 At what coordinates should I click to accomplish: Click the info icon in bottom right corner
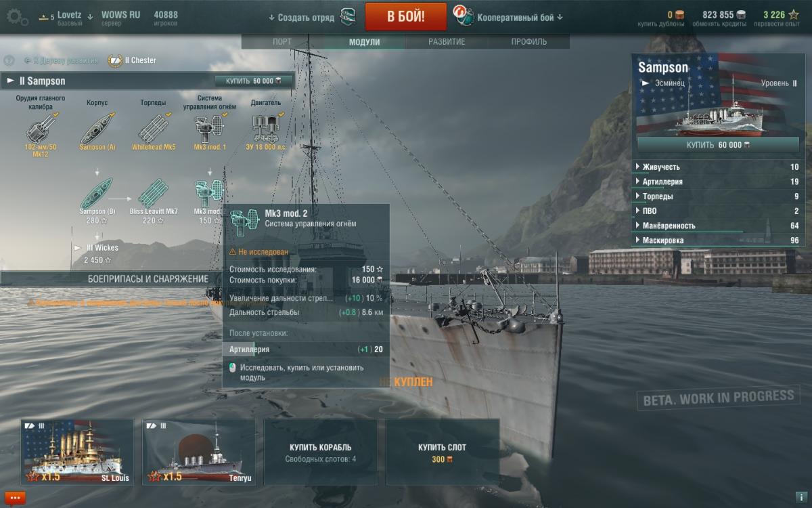pyautogui.click(x=800, y=498)
